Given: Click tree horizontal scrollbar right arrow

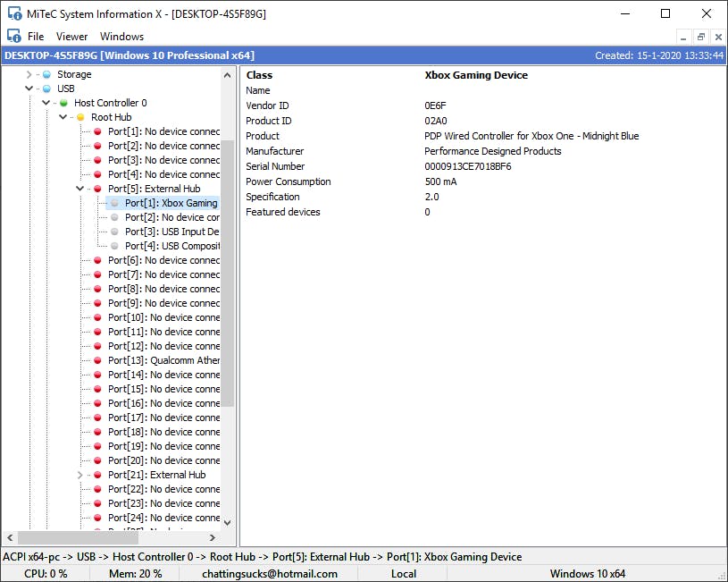Looking at the screenshot, I should point(213,538).
